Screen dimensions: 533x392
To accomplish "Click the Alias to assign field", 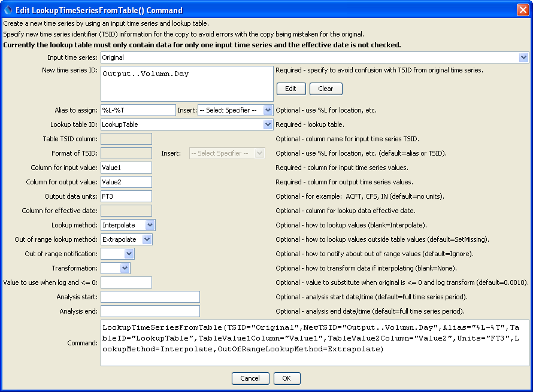I will 138,110.
